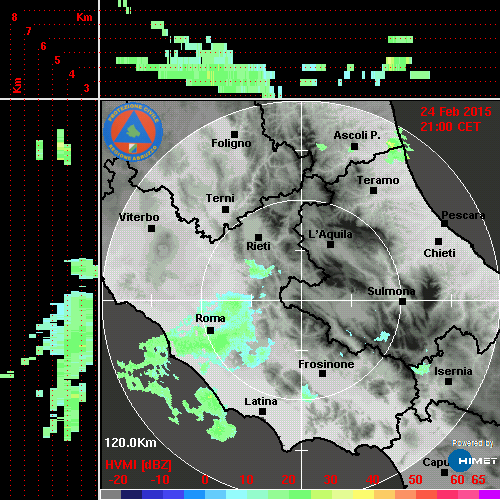Select the Latina city marker square
500x500 pixels.
pyautogui.click(x=262, y=412)
